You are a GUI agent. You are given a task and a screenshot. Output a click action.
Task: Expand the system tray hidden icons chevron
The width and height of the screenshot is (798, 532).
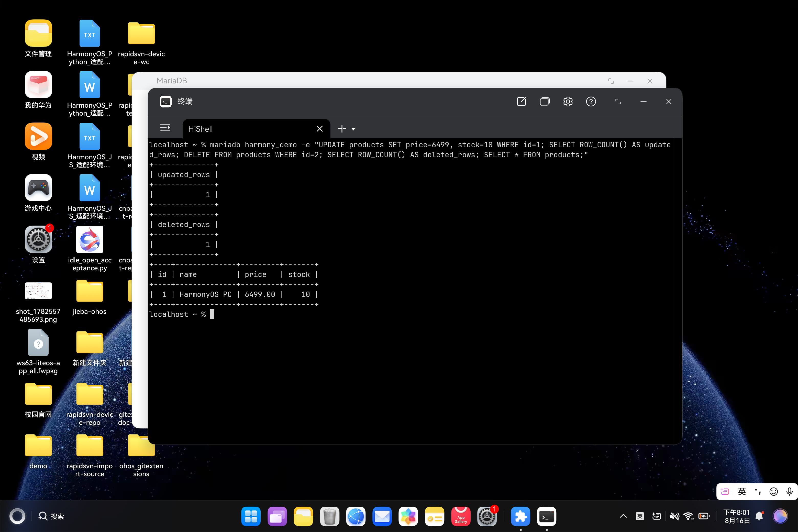click(x=623, y=516)
